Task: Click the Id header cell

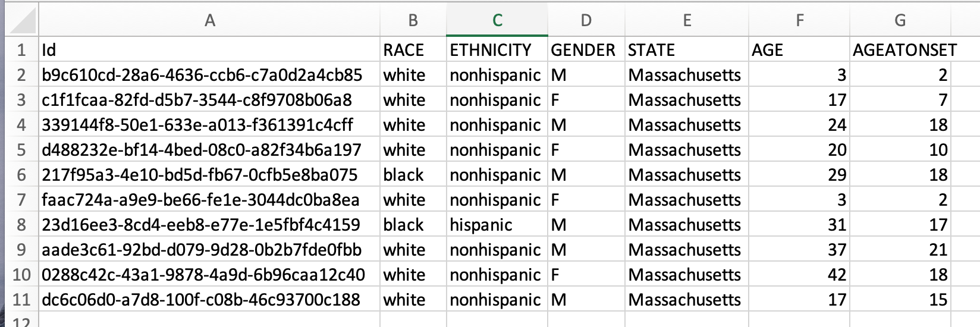Action: (x=209, y=49)
